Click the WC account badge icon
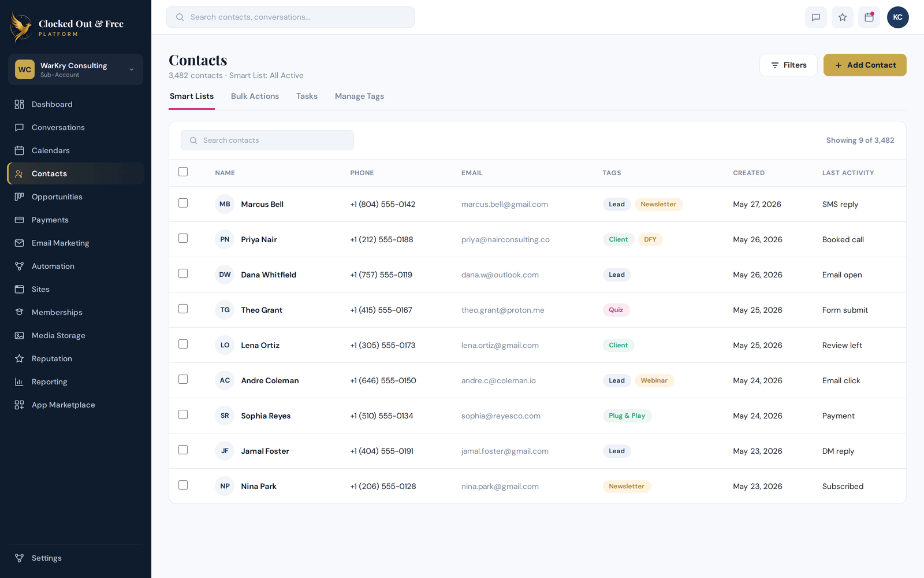The width and height of the screenshot is (924, 578). point(25,69)
